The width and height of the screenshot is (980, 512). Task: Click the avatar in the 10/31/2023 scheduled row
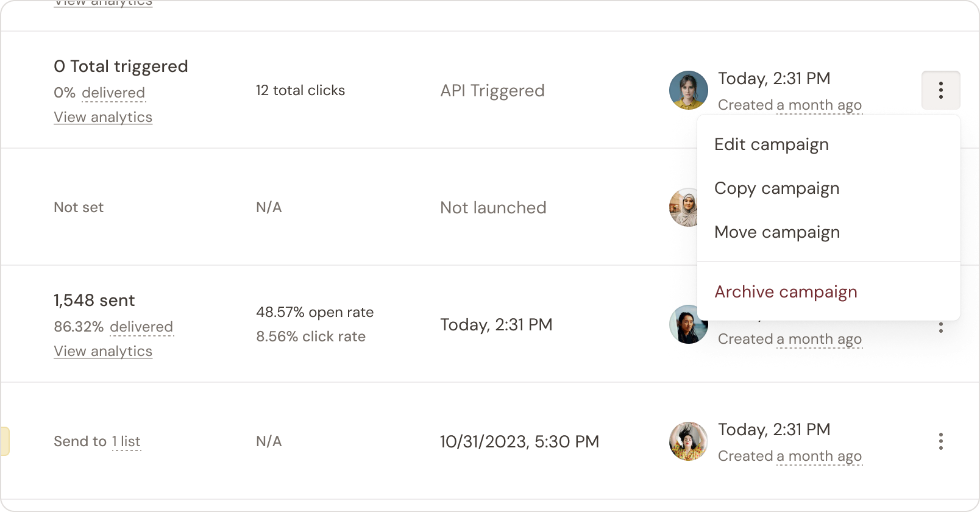point(689,441)
